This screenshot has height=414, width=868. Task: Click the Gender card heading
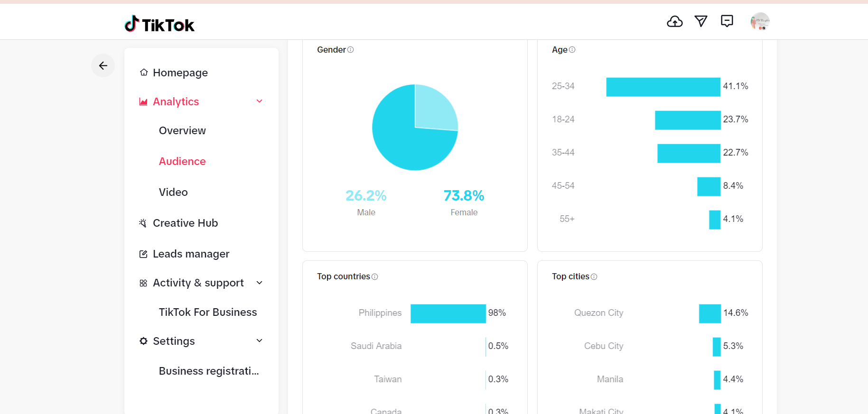click(331, 50)
